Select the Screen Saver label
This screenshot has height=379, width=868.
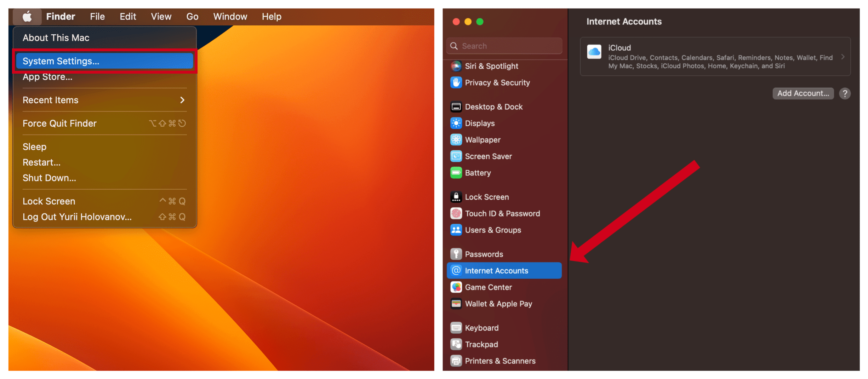[x=488, y=156]
